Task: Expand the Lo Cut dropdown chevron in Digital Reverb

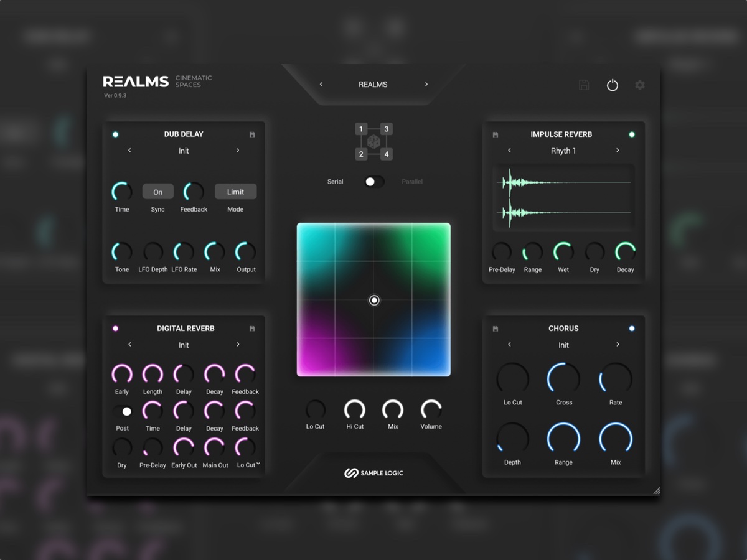Action: click(x=258, y=464)
